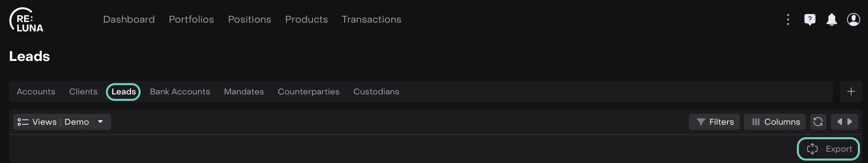Open the user profile icon

853,19
